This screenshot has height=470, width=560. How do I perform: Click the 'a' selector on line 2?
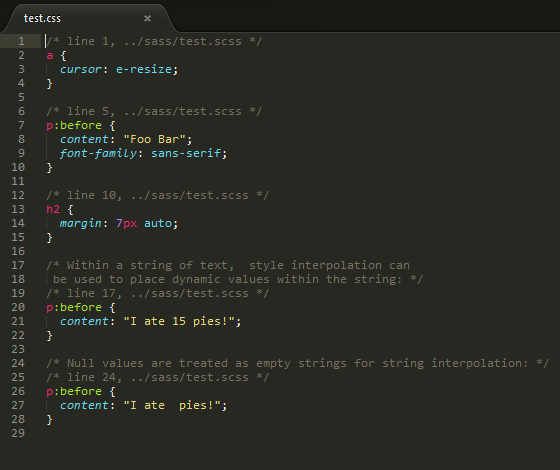pos(50,56)
